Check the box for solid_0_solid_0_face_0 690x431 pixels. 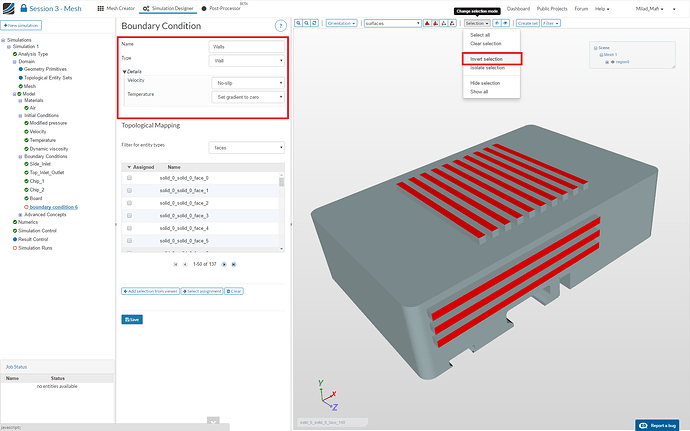[x=129, y=177]
